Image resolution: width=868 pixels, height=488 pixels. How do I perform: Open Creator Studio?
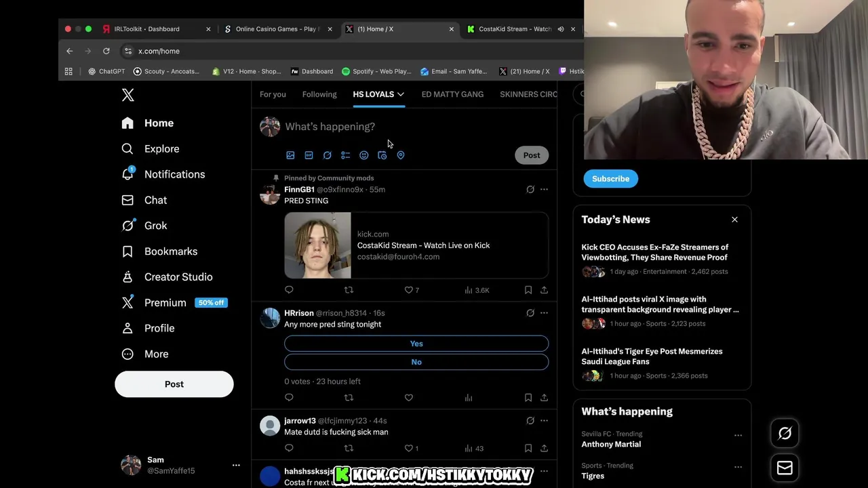167,277
